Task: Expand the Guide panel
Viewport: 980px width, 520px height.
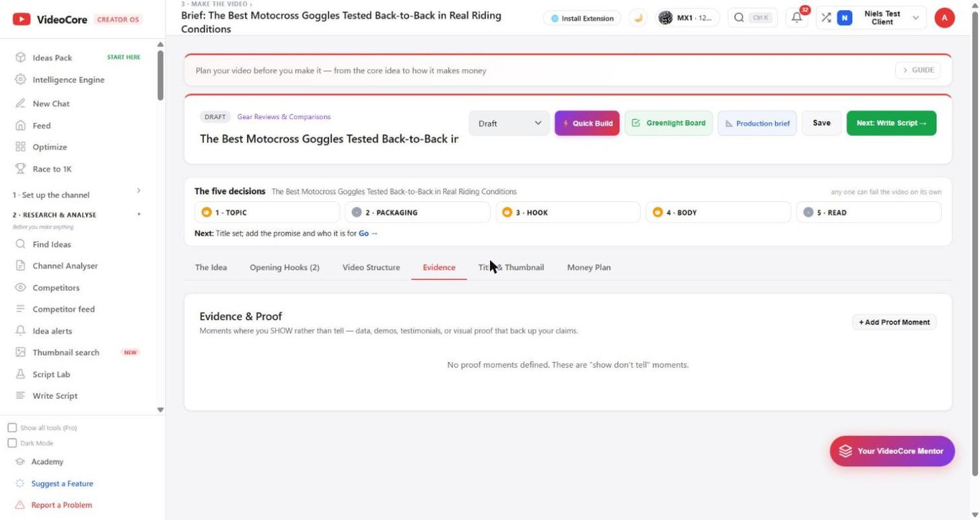Action: [x=918, y=70]
